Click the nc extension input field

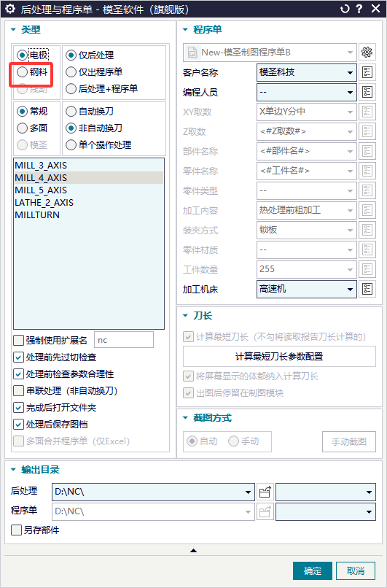pyautogui.click(x=124, y=340)
